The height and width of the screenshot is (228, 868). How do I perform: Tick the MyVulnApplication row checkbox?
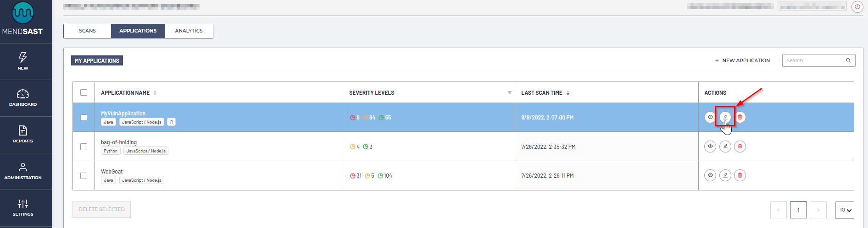tap(83, 118)
